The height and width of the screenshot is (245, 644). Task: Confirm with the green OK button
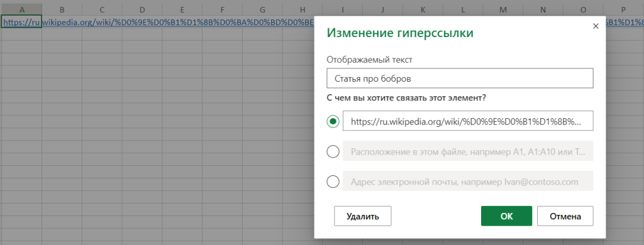point(506,216)
